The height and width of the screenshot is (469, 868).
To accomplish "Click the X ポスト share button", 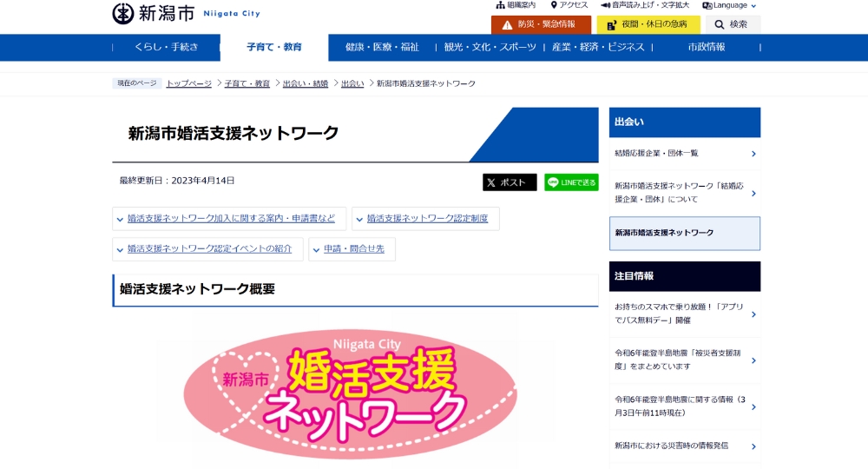I will click(x=510, y=182).
